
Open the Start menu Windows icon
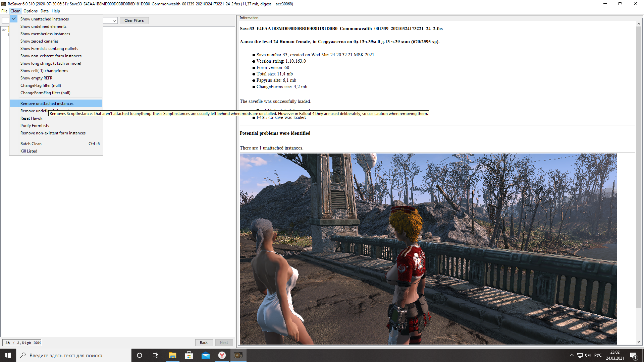point(8,355)
